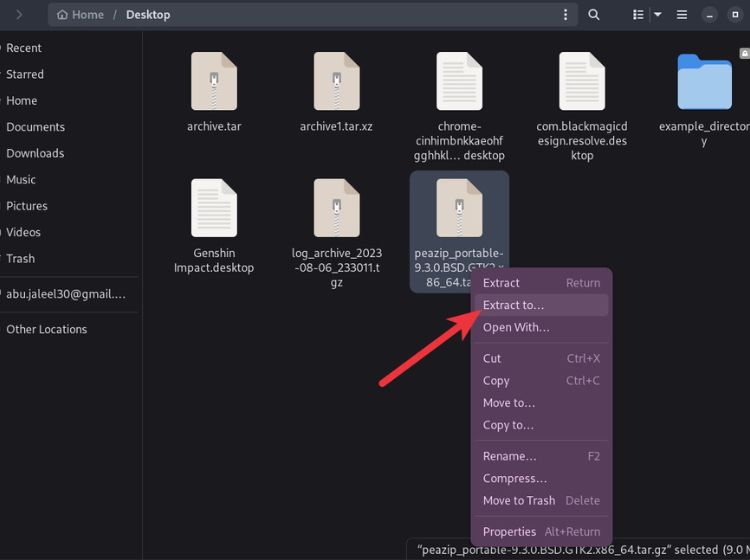Go forward with the navigation arrow
750x560 pixels.
pyautogui.click(x=19, y=15)
